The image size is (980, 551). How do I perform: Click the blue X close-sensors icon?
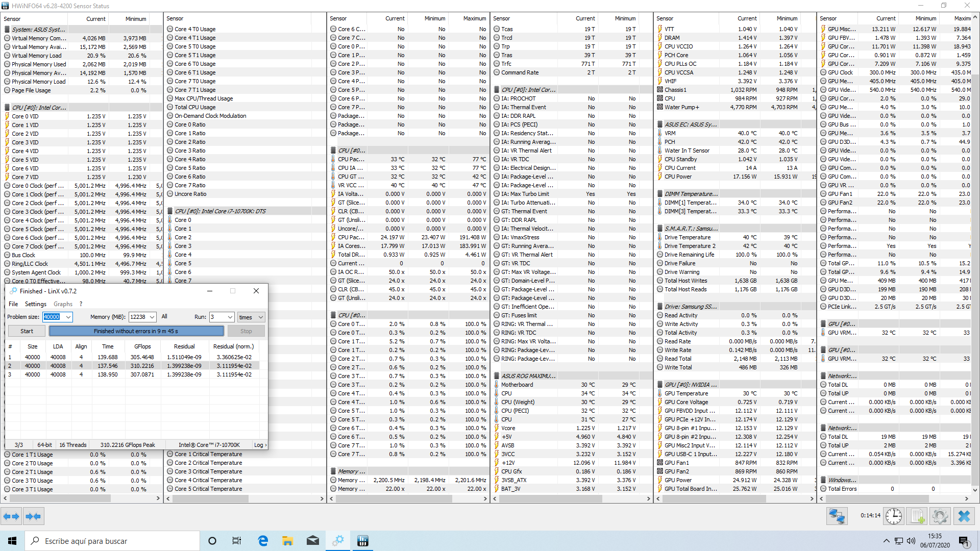[964, 516]
